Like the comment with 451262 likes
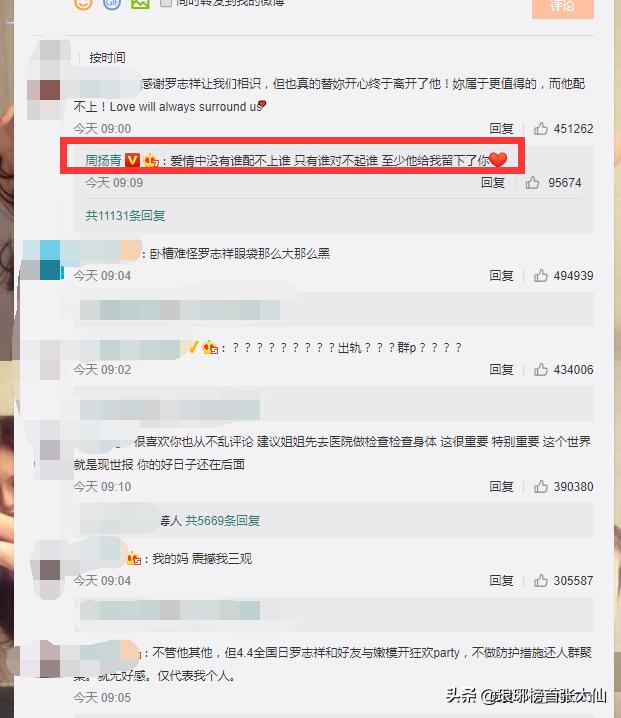621x718 pixels. coord(540,129)
